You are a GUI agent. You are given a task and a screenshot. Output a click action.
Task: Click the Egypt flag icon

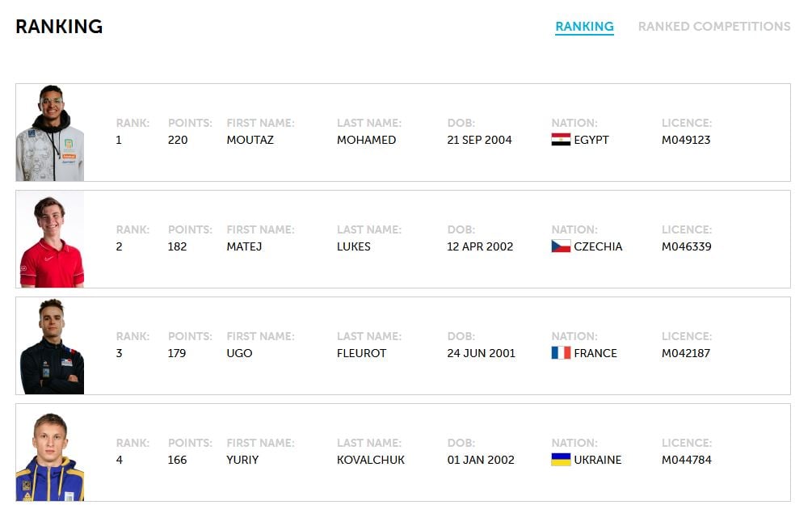(561, 140)
